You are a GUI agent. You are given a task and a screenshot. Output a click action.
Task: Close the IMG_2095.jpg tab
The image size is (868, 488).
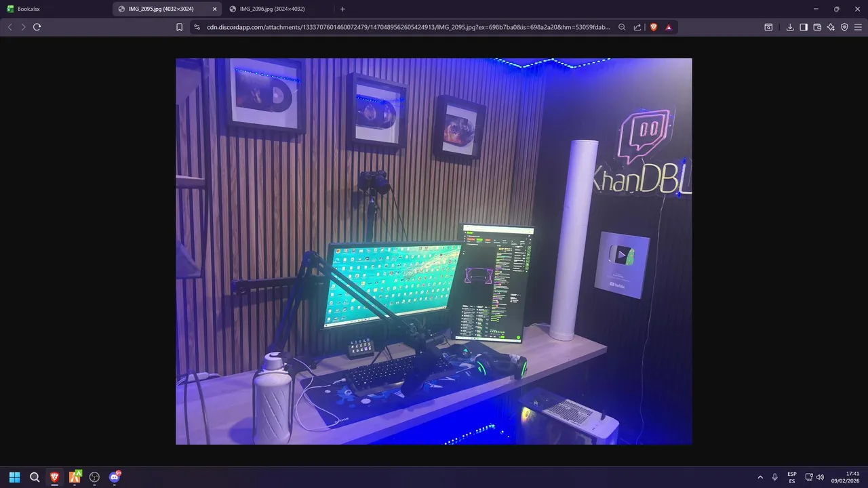tap(214, 9)
